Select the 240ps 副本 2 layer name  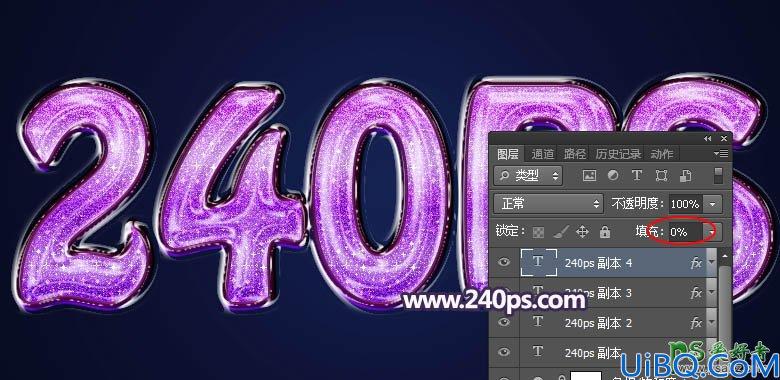click(598, 323)
